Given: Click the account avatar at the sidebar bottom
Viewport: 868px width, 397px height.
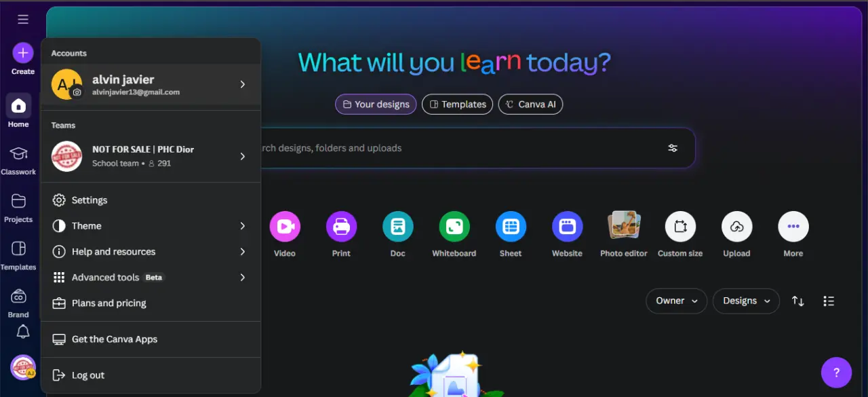Looking at the screenshot, I should (x=23, y=367).
